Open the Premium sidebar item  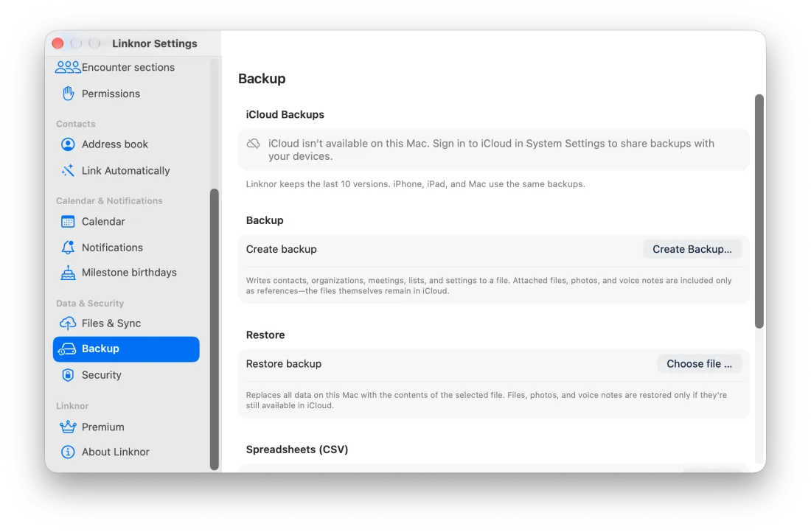coord(126,427)
